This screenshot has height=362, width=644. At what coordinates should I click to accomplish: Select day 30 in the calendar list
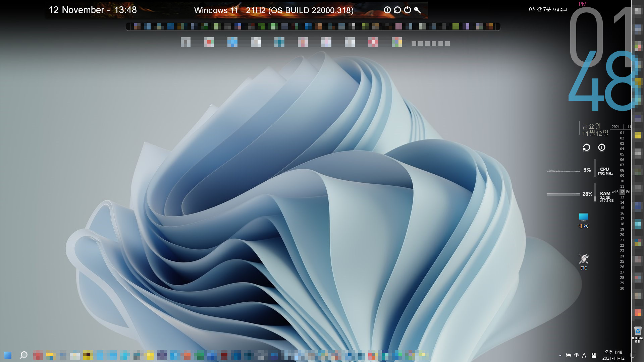point(622,288)
